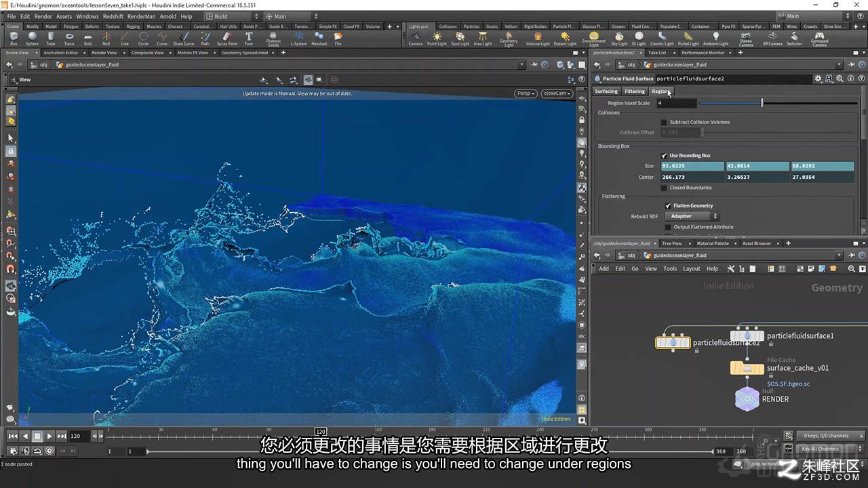
Task: Open the Geometry Spreadsheet tab
Action: (245, 53)
